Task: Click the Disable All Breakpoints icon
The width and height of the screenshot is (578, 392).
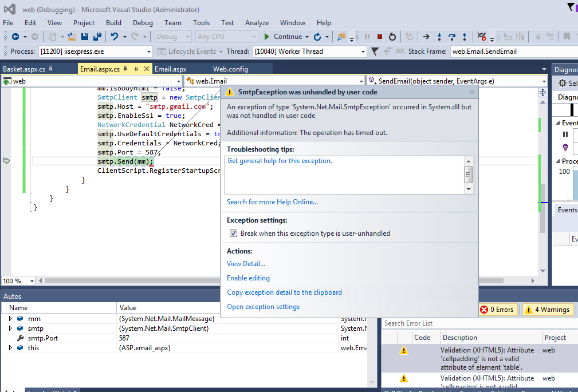Action: coord(481,36)
